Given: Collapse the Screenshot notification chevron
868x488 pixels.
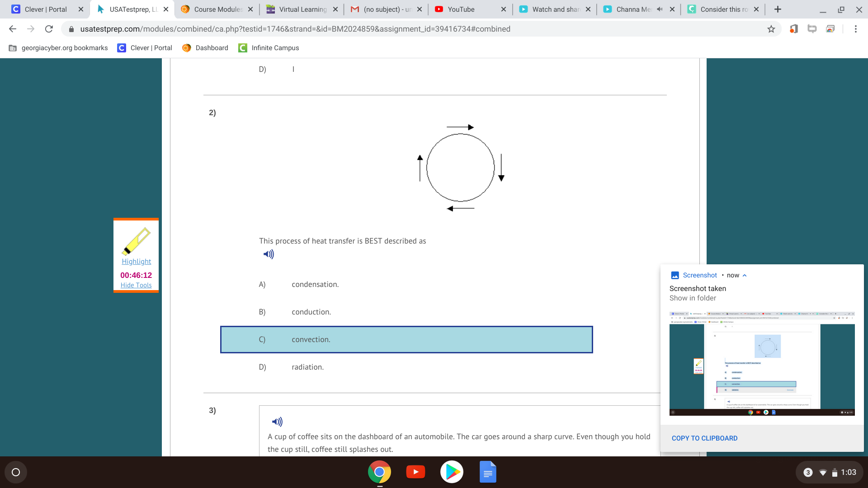Looking at the screenshot, I should 745,275.
